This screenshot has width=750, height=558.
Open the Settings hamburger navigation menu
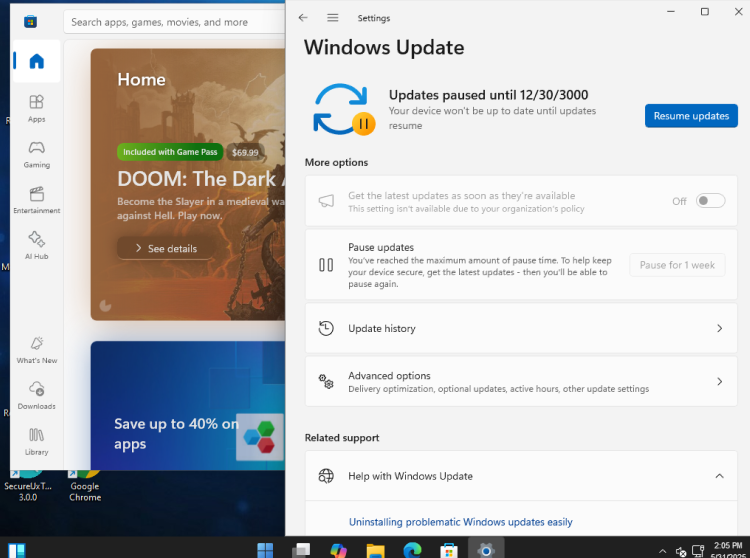click(x=332, y=18)
